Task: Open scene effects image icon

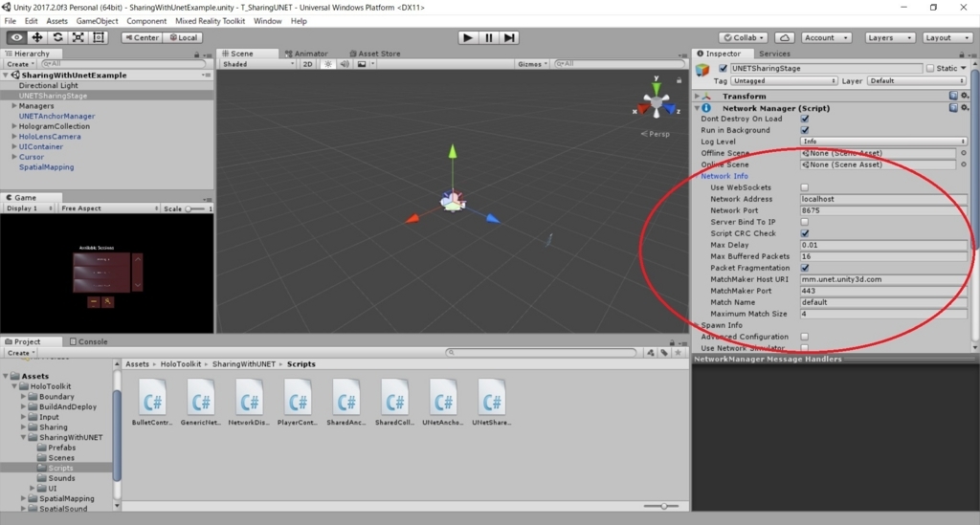Action: coord(361,64)
